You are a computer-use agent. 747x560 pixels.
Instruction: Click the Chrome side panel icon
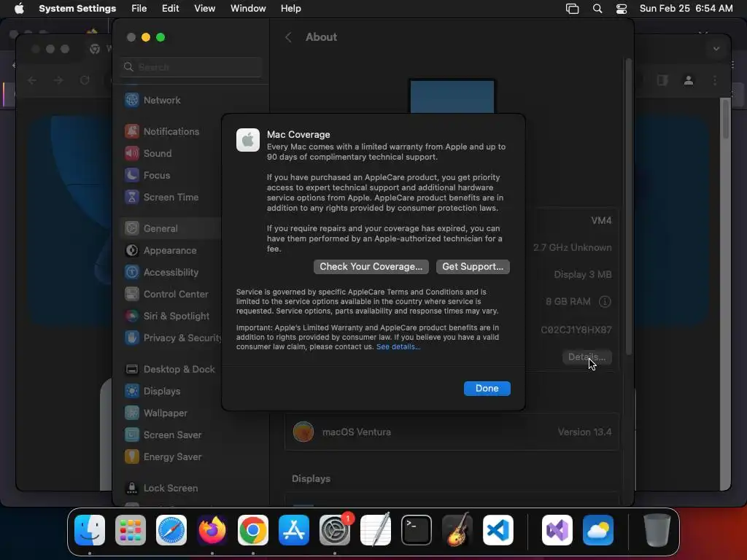pyautogui.click(x=662, y=80)
